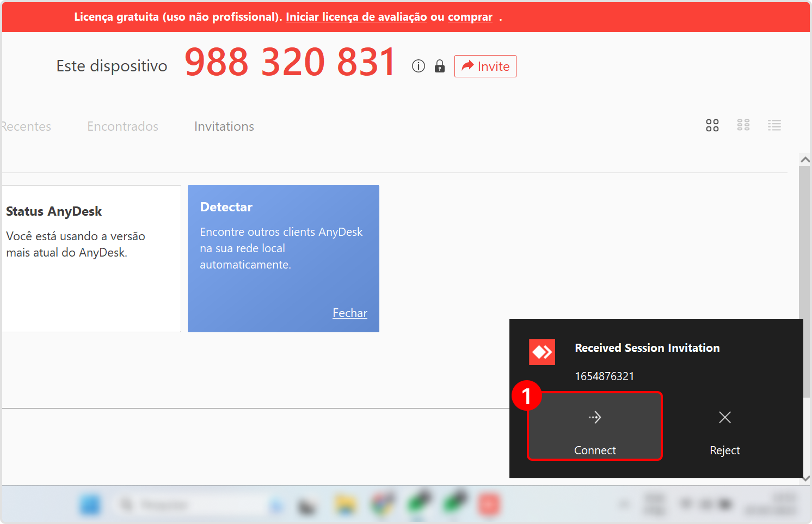Open the Windows Start menu
This screenshot has height=524, width=812.
[x=90, y=505]
